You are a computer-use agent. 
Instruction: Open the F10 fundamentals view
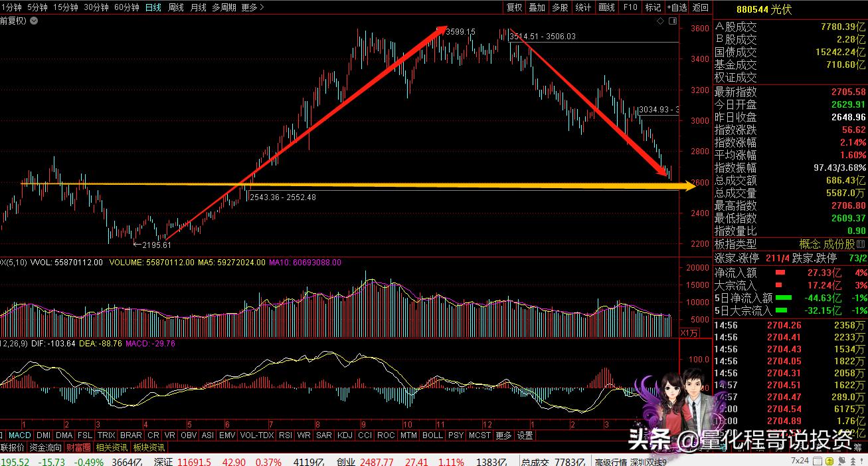(x=630, y=7)
